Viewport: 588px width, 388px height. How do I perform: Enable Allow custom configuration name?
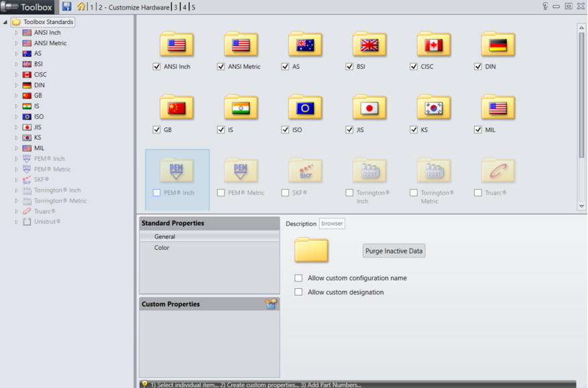(x=299, y=278)
